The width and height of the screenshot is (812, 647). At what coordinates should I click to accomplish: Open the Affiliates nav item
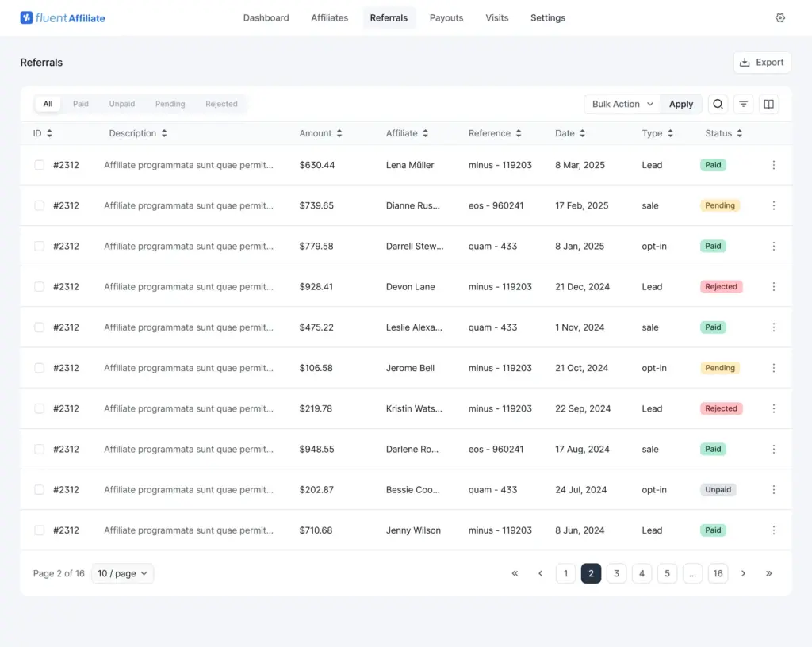(x=329, y=18)
